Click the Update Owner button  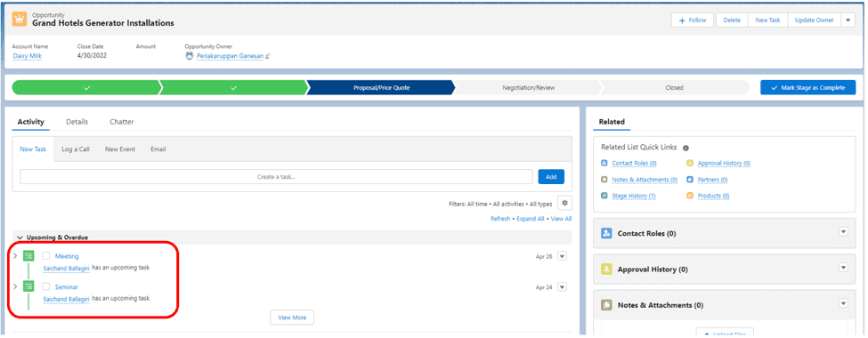click(x=815, y=20)
